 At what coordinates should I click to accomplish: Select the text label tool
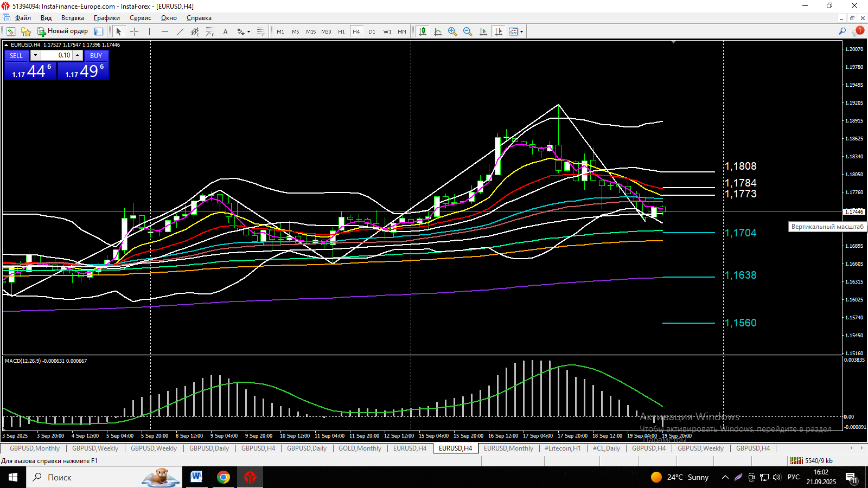point(225,31)
